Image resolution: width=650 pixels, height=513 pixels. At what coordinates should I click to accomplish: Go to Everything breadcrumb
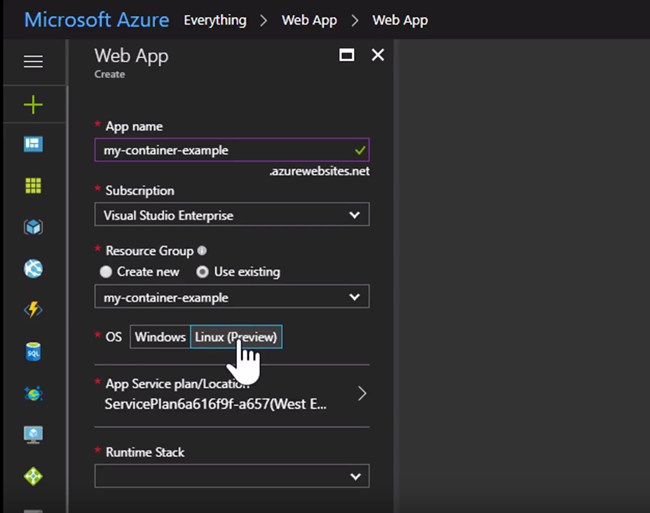[x=215, y=20]
